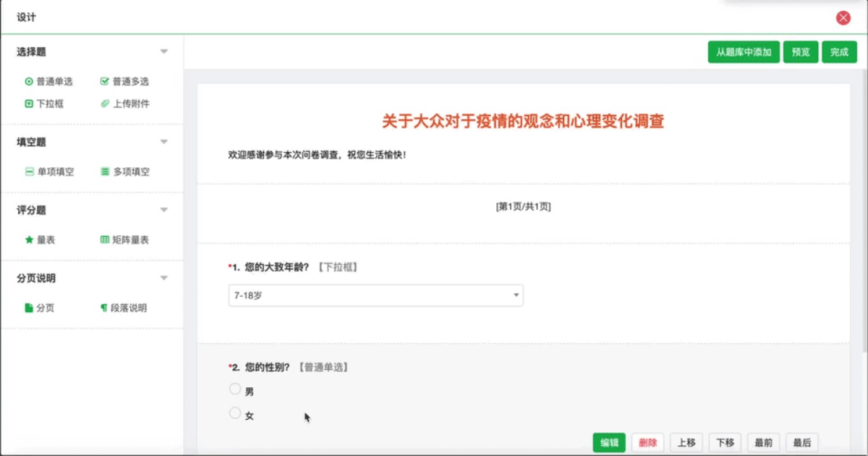This screenshot has height=456, width=868.
Task: Click the 上传附件 paperclip icon
Action: pos(104,104)
